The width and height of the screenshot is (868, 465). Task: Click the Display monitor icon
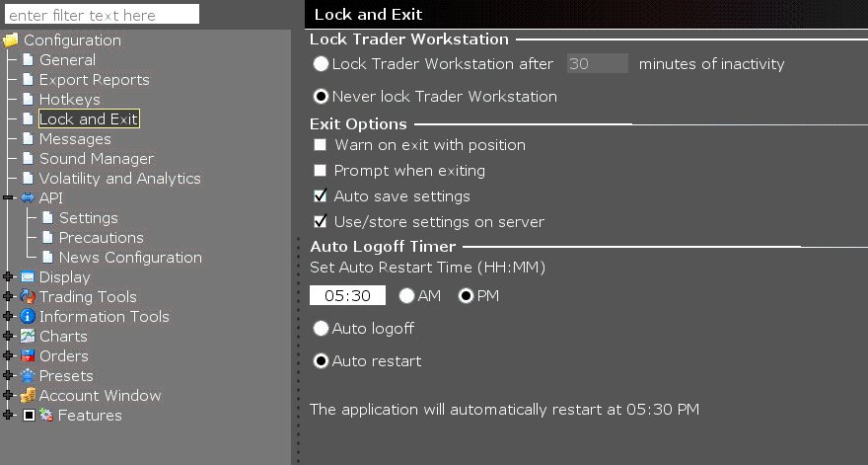28,277
